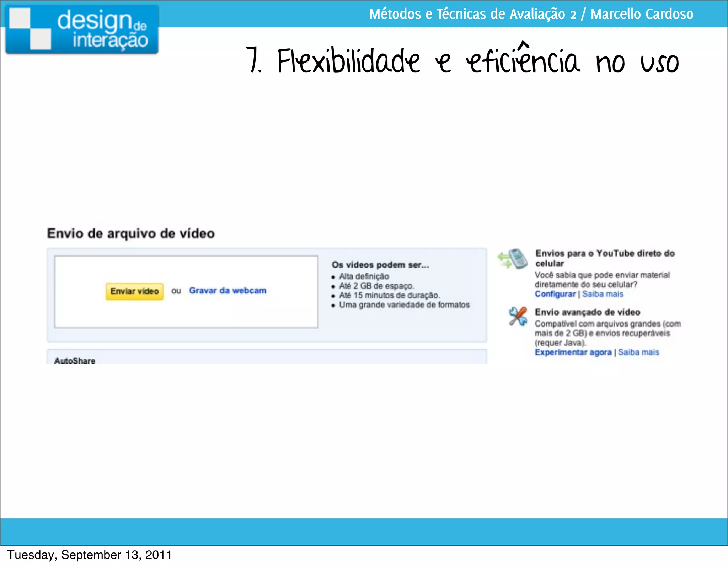Click the Experimentar agora link
This screenshot has width=728, height=566.
coord(573,352)
